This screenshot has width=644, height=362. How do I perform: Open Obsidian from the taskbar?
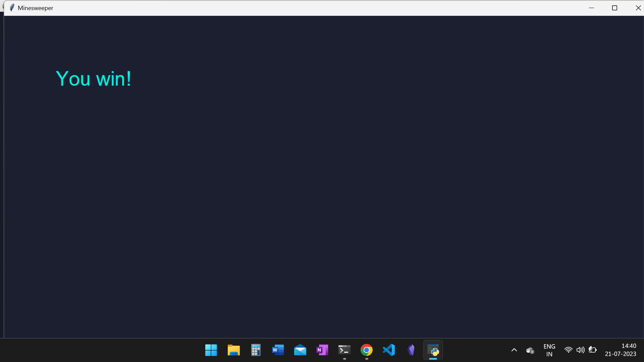coord(411,350)
